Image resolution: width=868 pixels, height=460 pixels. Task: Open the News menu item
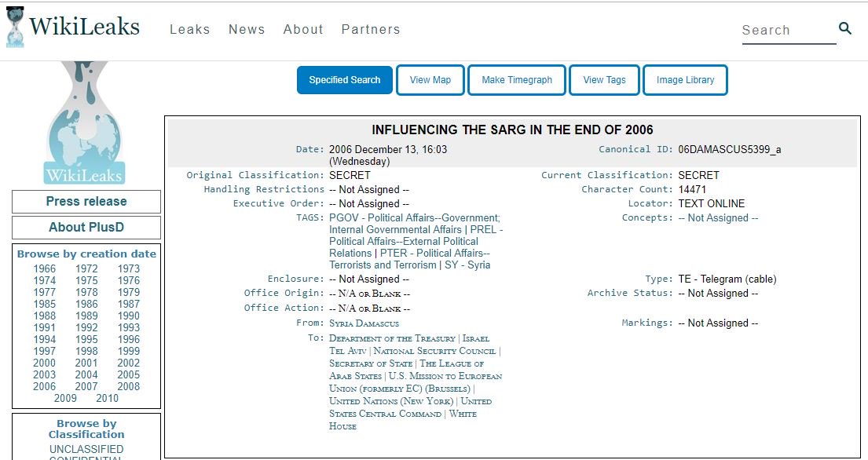pos(247,29)
